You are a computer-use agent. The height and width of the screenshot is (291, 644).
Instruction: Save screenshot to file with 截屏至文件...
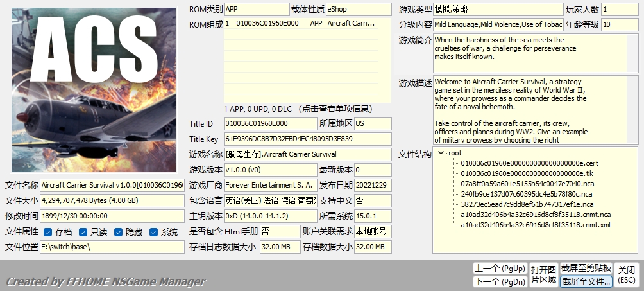pyautogui.click(x=586, y=281)
